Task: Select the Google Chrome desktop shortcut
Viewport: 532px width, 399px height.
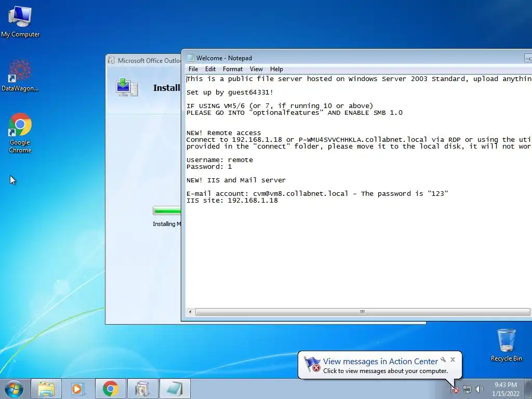Action: [x=20, y=132]
